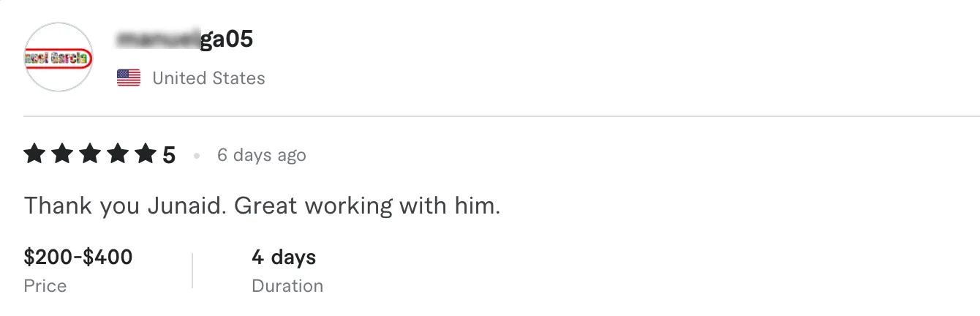Click the third rating star
Screen dimensions: 980x316
pyautogui.click(x=91, y=154)
